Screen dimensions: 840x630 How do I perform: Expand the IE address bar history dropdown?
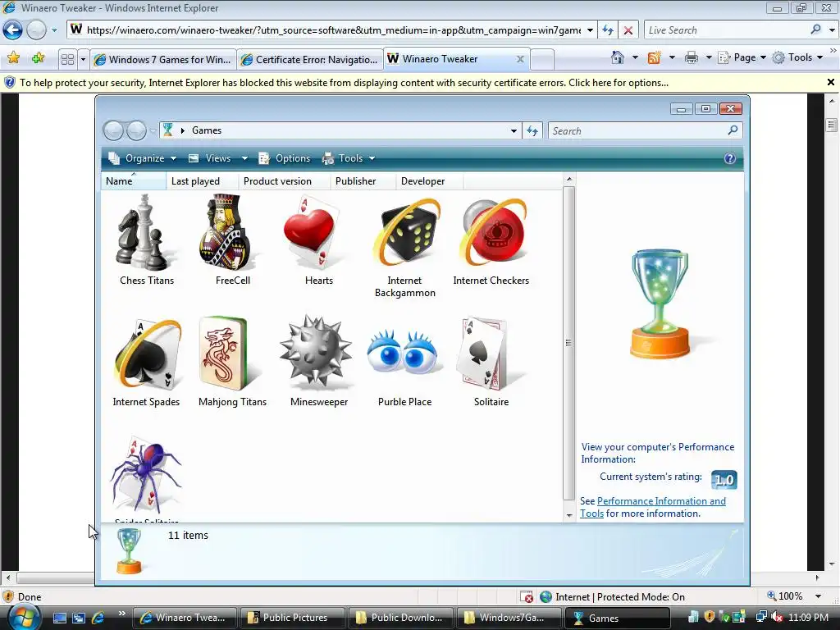pos(590,30)
